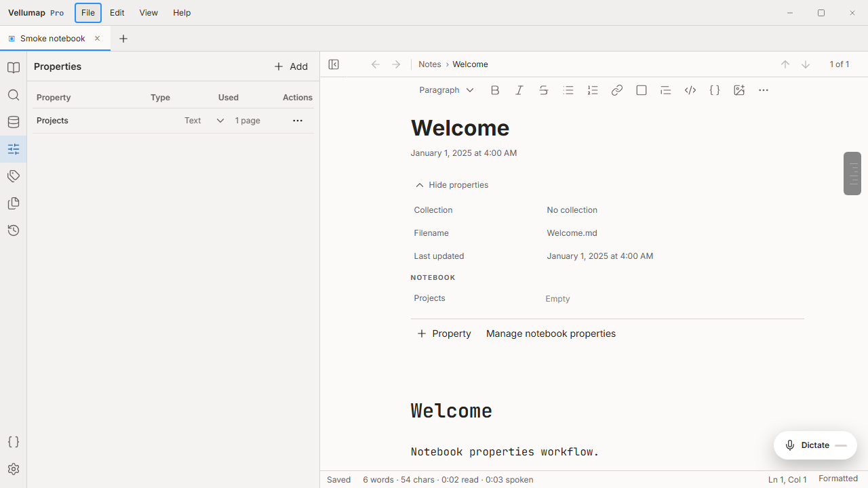
Task: Collapse the Hide properties section
Action: pyautogui.click(x=452, y=185)
